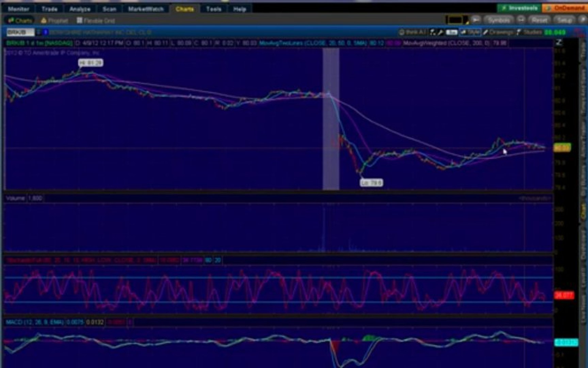Open the Trade tab
Image resolution: width=588 pixels, height=368 pixels.
(49, 9)
